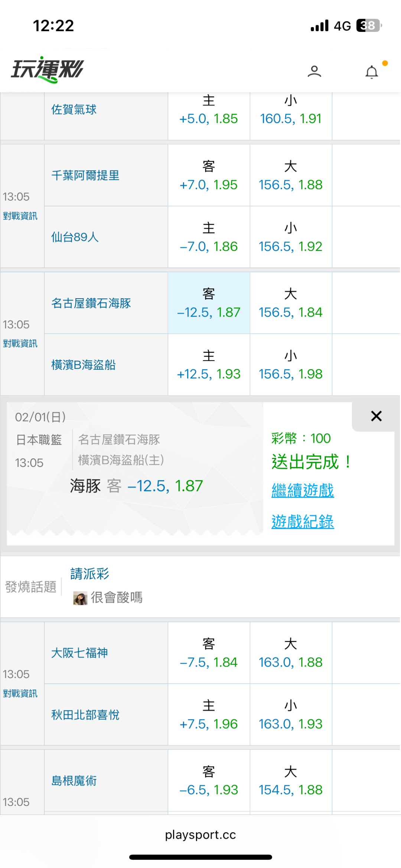The image size is (401, 868).
Task: Click the 繼續遊戲 link
Action: point(303,490)
